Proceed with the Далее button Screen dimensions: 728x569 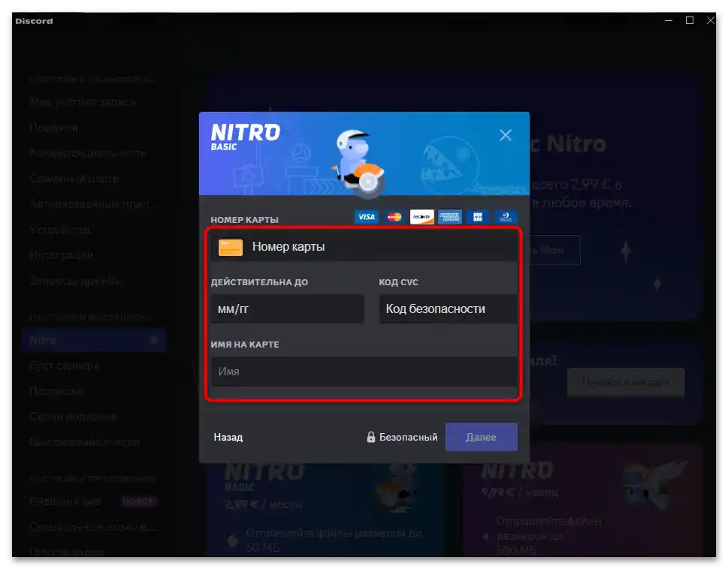482,437
